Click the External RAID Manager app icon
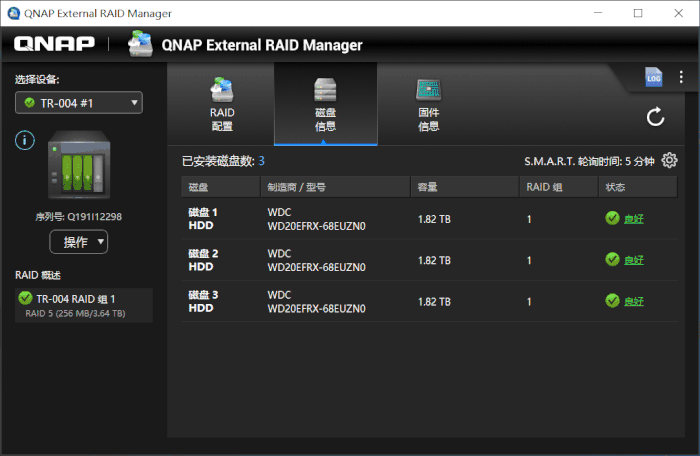The height and width of the screenshot is (456, 700). click(140, 43)
